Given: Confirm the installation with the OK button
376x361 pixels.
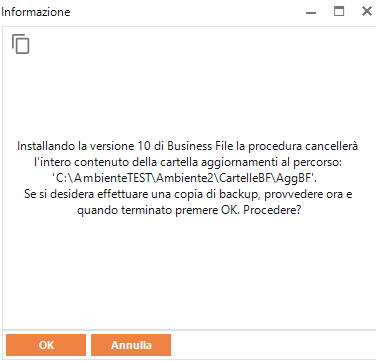Looking at the screenshot, I should [x=46, y=345].
